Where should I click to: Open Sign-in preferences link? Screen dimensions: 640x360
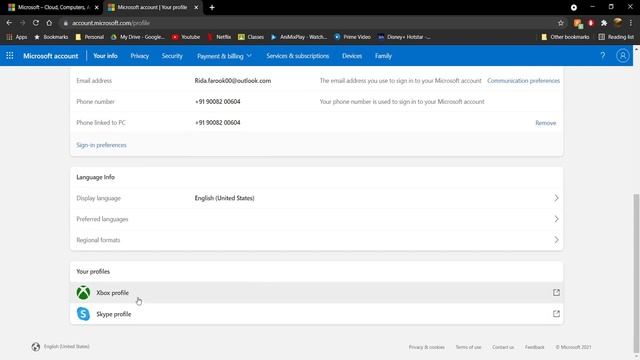point(101,145)
